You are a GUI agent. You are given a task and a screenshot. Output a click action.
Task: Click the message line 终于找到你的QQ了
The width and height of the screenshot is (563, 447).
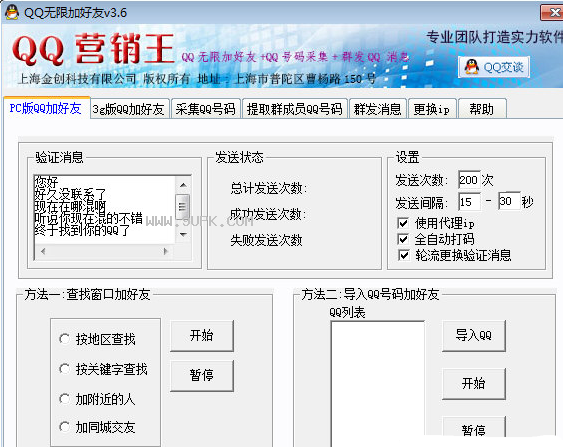tap(83, 230)
